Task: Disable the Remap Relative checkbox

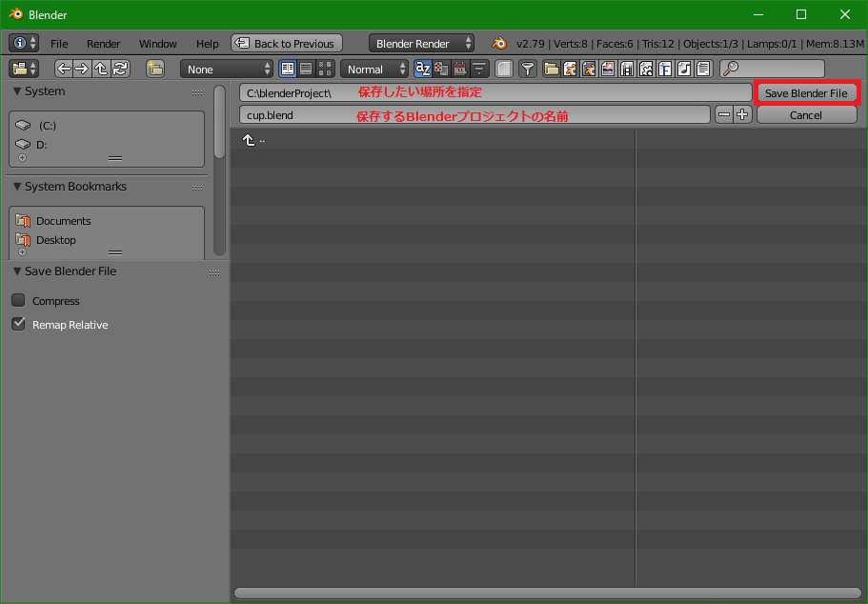Action: (x=18, y=325)
